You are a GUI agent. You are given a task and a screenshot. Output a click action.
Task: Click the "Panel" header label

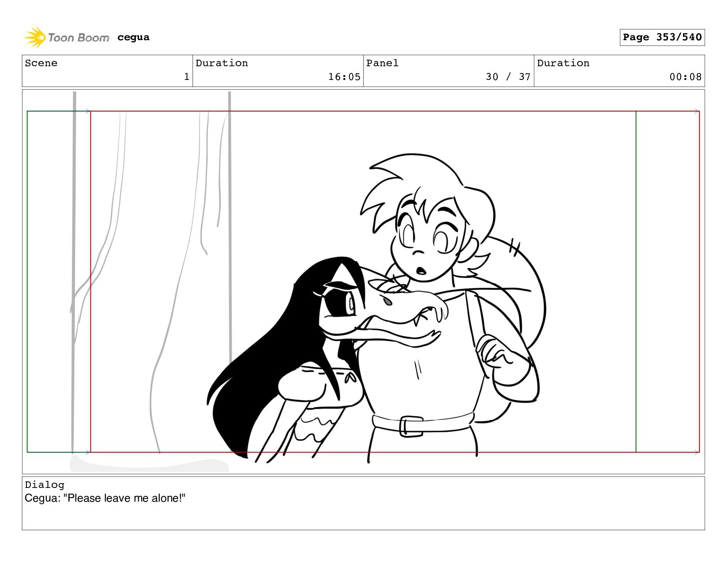[382, 63]
